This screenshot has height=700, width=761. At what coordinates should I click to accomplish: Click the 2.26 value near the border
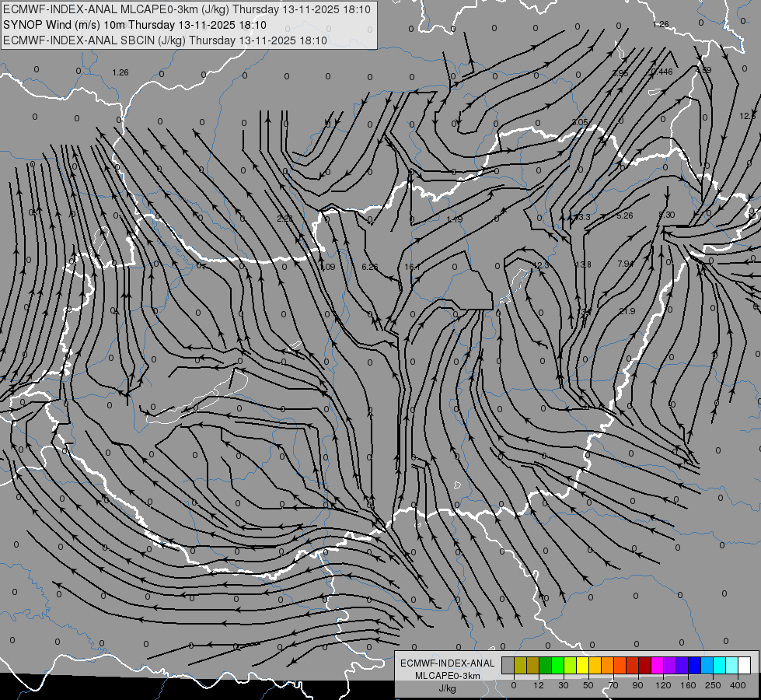tap(285, 219)
